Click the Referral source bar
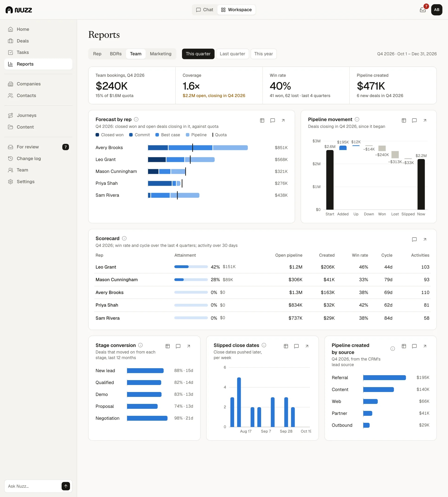Viewport: 448px width, 497px height. 384,378
